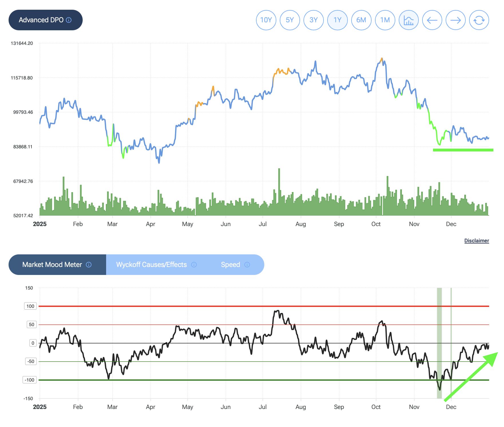The width and height of the screenshot is (504, 427).
Task: Click the right arrow navigation button
Action: pos(455,20)
